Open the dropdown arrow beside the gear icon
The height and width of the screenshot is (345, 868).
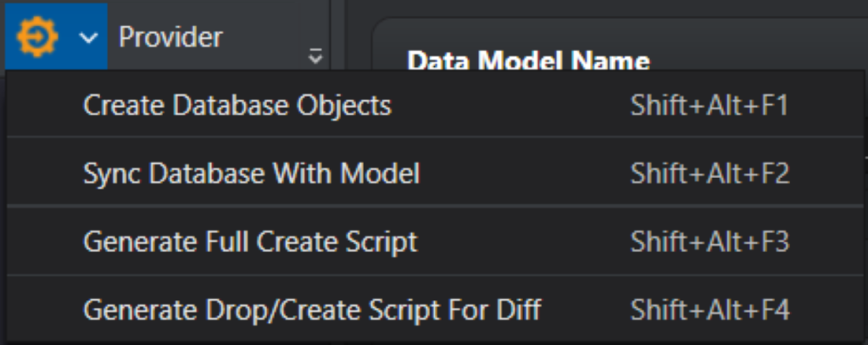pos(89,37)
